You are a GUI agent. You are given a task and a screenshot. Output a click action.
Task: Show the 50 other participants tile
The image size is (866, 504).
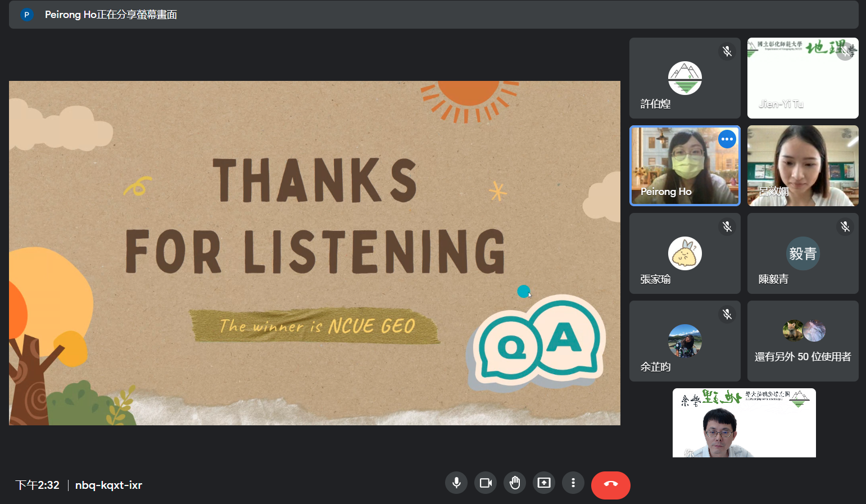(x=802, y=341)
